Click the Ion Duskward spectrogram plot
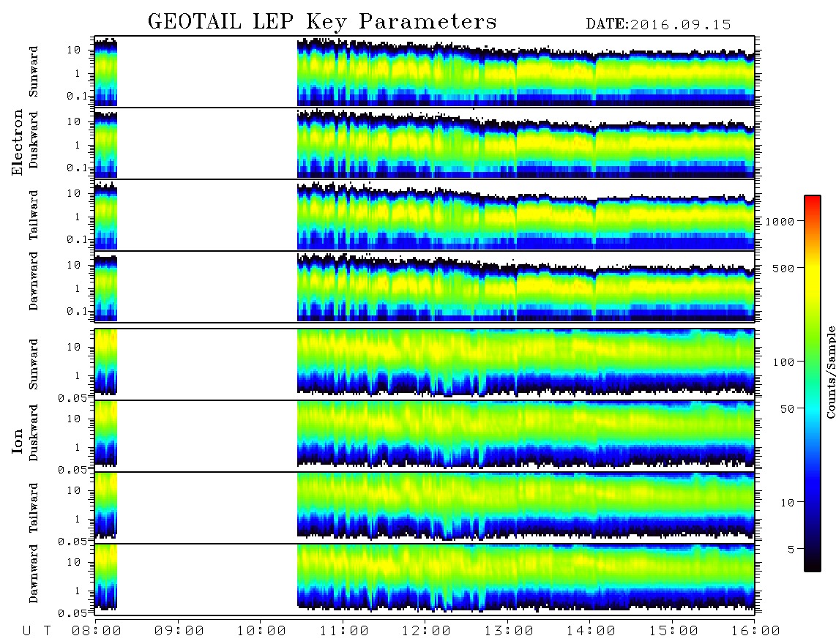The height and width of the screenshot is (644, 836). pyautogui.click(x=425, y=436)
